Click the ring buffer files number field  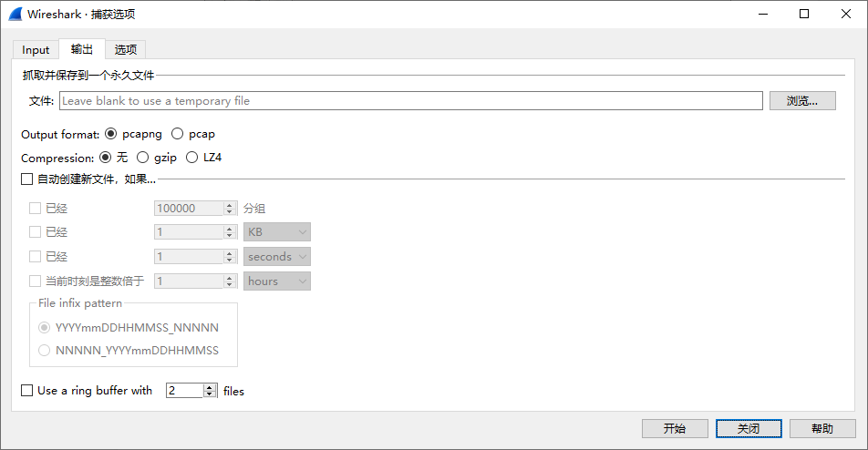185,391
